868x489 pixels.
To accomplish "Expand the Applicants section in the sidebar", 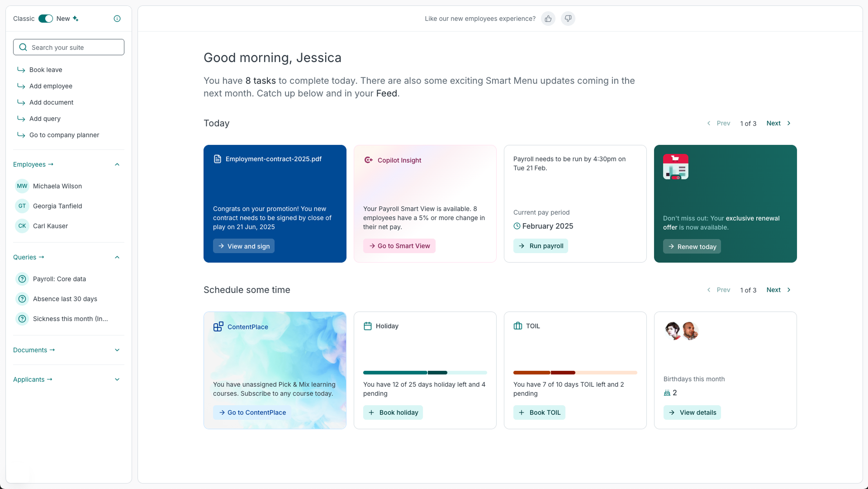I will point(117,379).
